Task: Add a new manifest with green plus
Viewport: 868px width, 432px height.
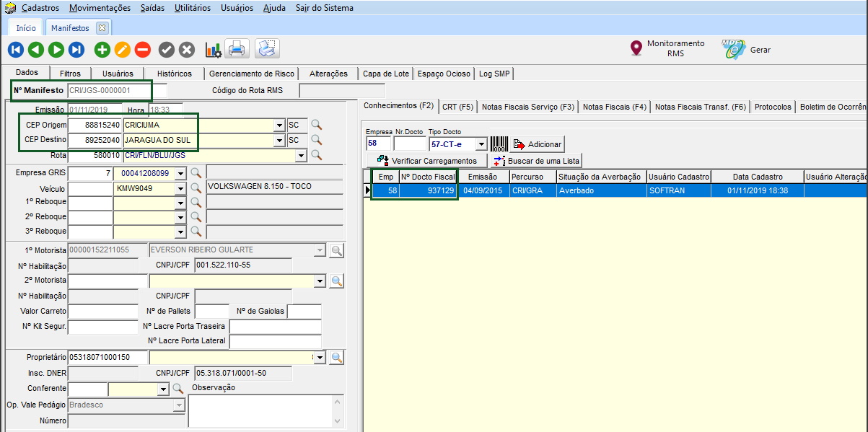Action: tap(102, 50)
